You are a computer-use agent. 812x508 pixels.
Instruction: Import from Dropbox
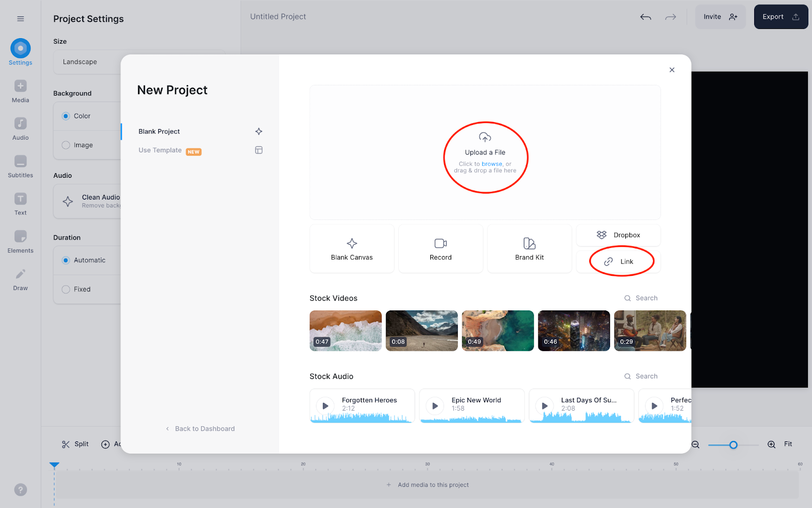618,235
